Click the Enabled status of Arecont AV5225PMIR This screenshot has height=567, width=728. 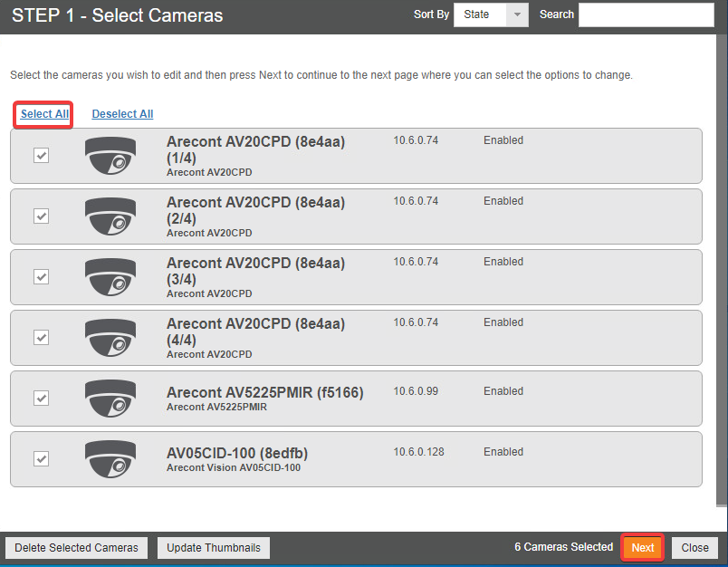[503, 391]
